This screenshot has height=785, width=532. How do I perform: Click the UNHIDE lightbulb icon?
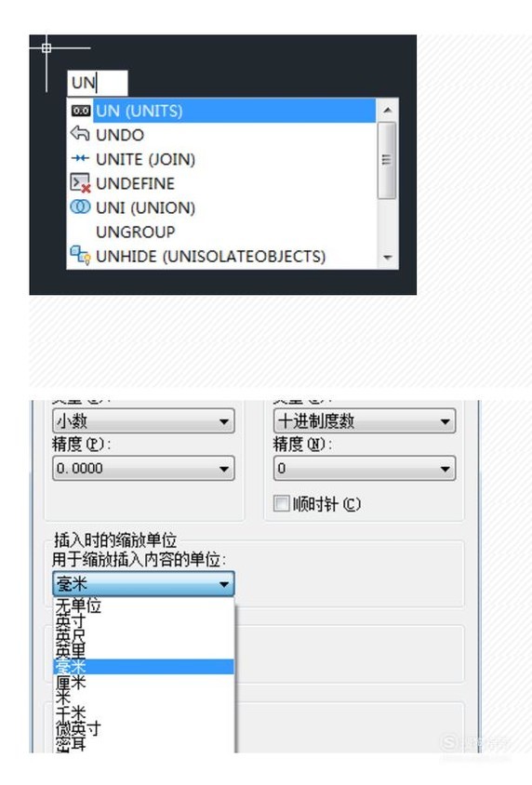(x=80, y=256)
